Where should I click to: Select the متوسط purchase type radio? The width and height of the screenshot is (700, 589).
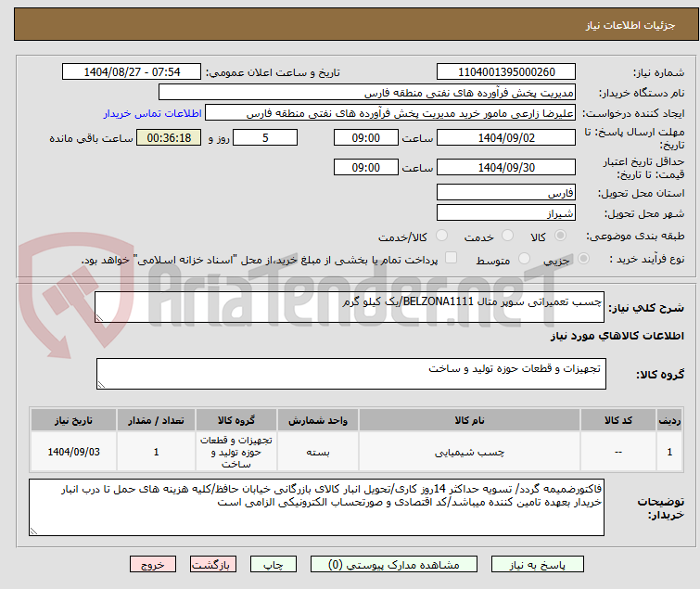pyautogui.click(x=524, y=259)
